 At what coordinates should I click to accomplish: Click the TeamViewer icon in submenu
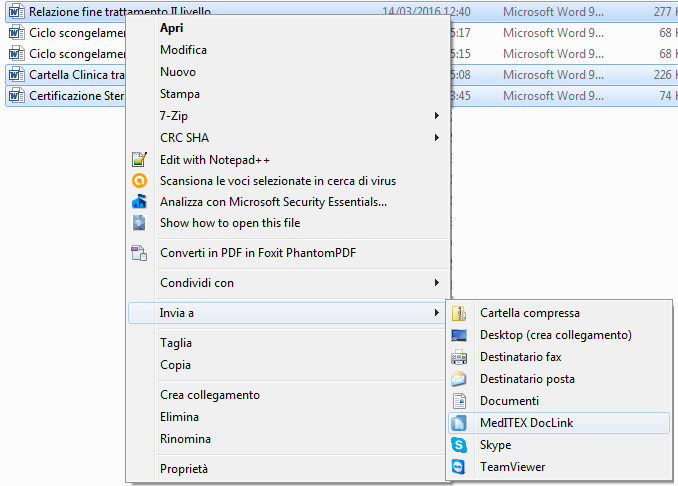[x=459, y=467]
